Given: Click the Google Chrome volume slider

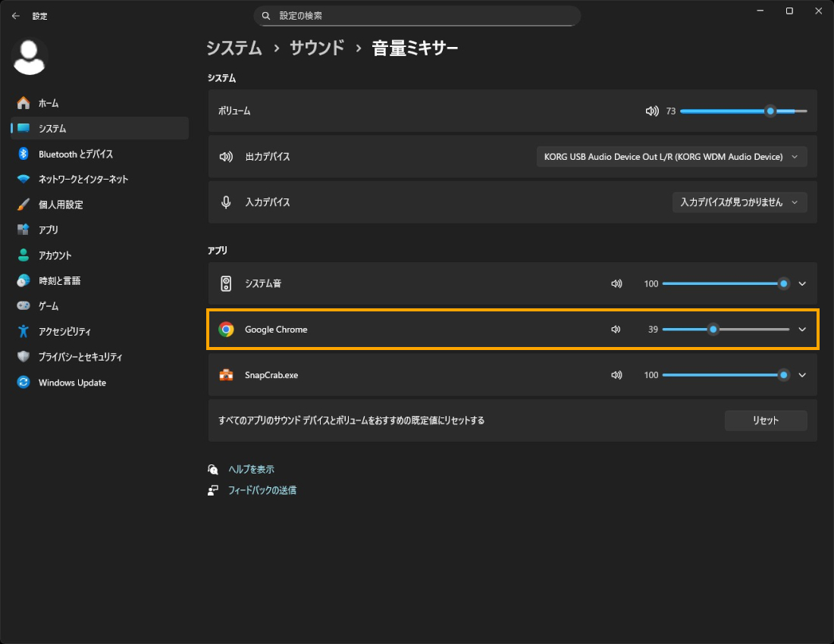Looking at the screenshot, I should (x=726, y=330).
